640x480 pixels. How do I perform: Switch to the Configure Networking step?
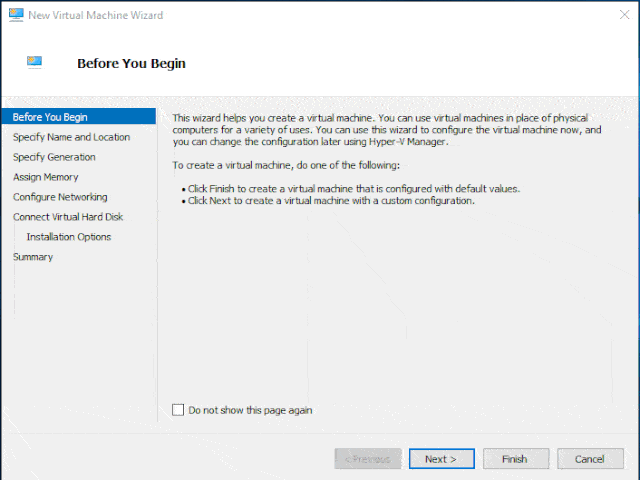pyautogui.click(x=60, y=197)
